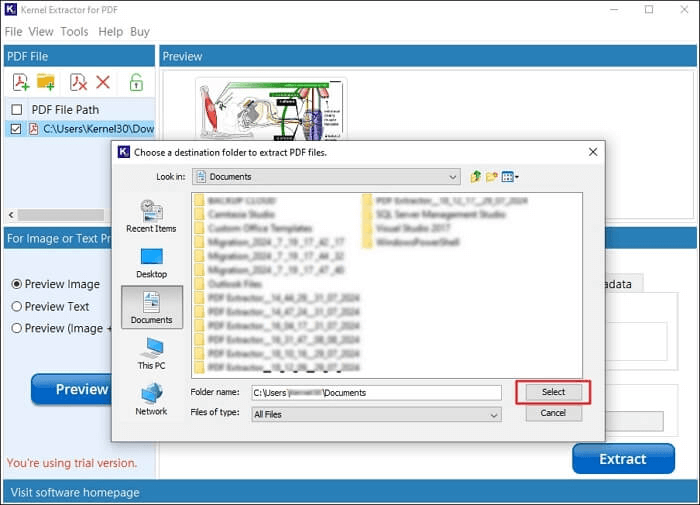Open the Tools menu
The image size is (700, 505).
click(x=75, y=32)
